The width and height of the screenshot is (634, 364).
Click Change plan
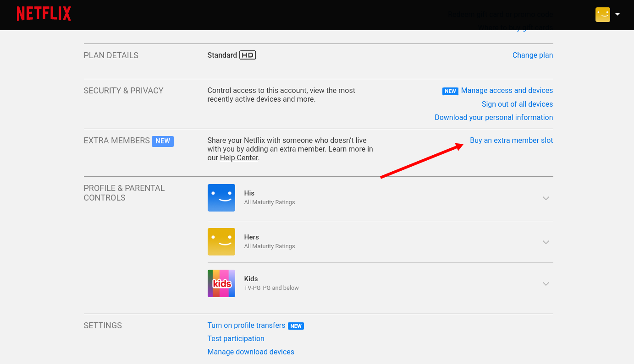tap(532, 55)
